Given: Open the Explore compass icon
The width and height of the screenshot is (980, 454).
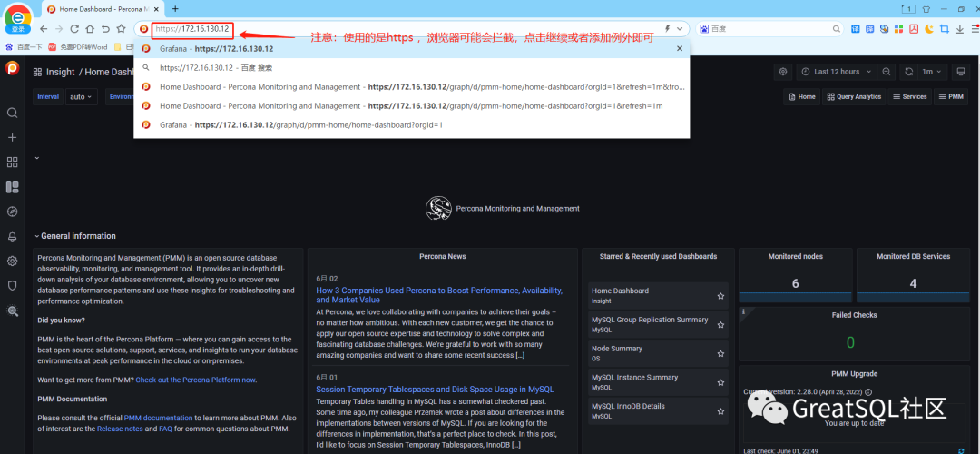Looking at the screenshot, I should pos(12,212).
